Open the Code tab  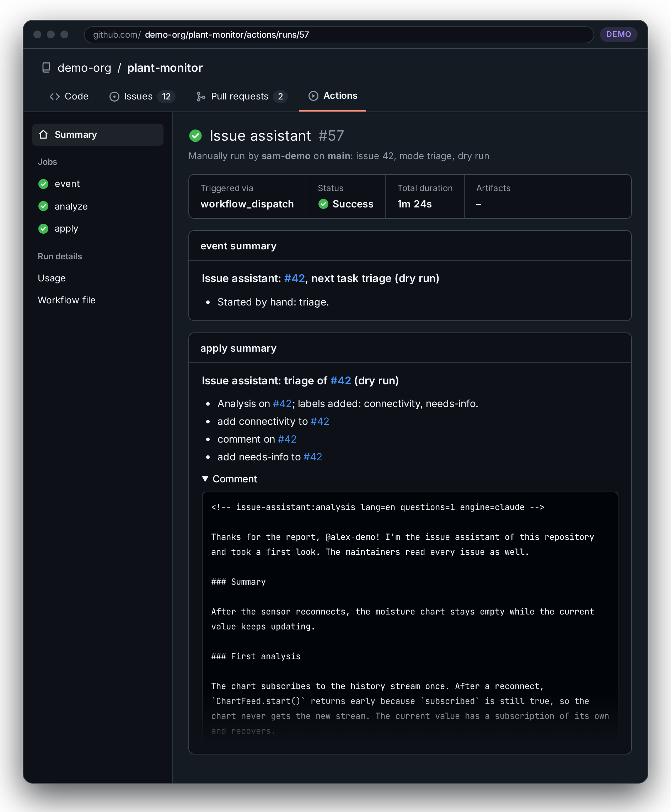tap(69, 96)
